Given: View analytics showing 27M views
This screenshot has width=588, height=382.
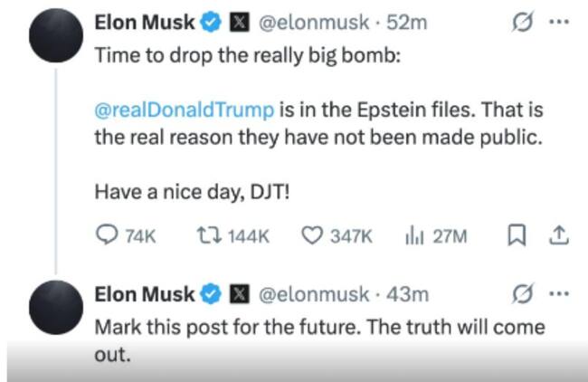Looking at the screenshot, I should click(413, 235).
